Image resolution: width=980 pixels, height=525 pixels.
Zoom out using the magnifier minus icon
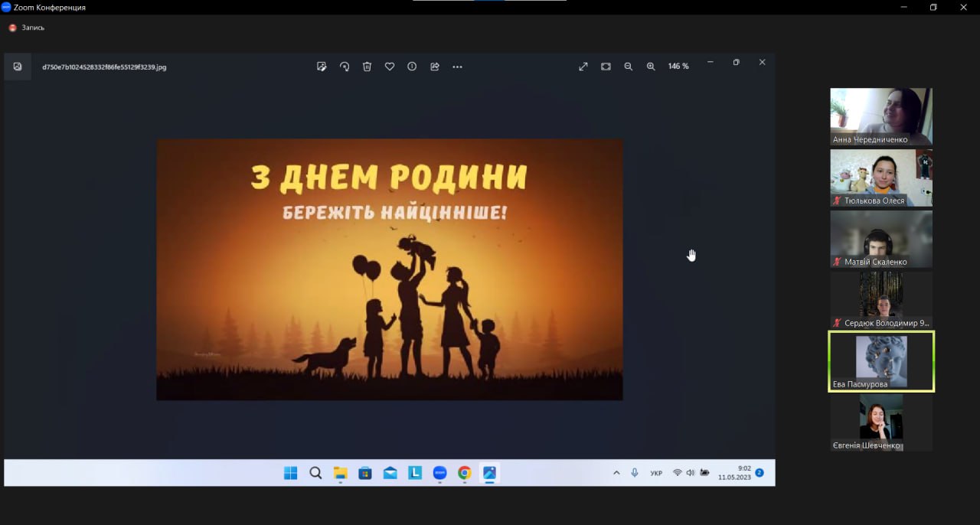pos(628,67)
